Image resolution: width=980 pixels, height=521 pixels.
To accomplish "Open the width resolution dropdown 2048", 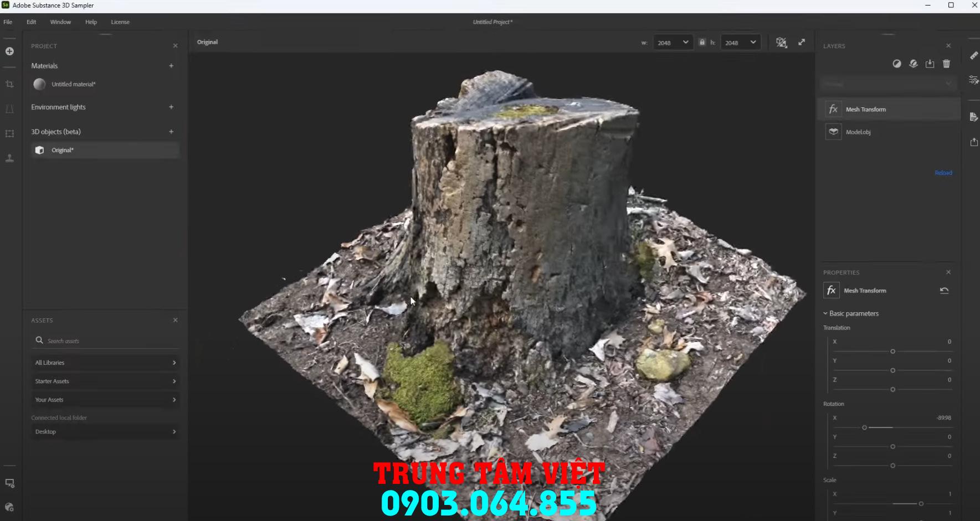I will tap(673, 43).
